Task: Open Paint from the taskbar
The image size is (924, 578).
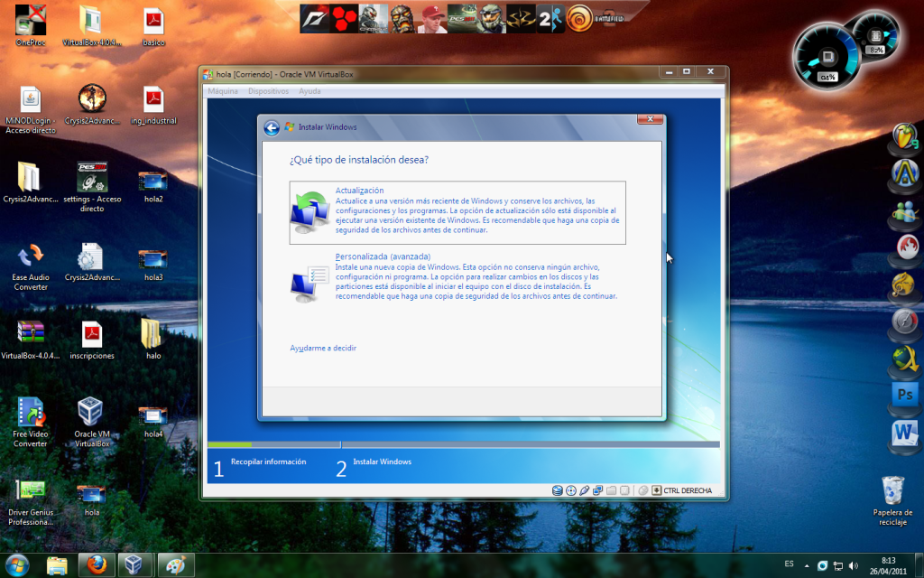Action: (175, 565)
